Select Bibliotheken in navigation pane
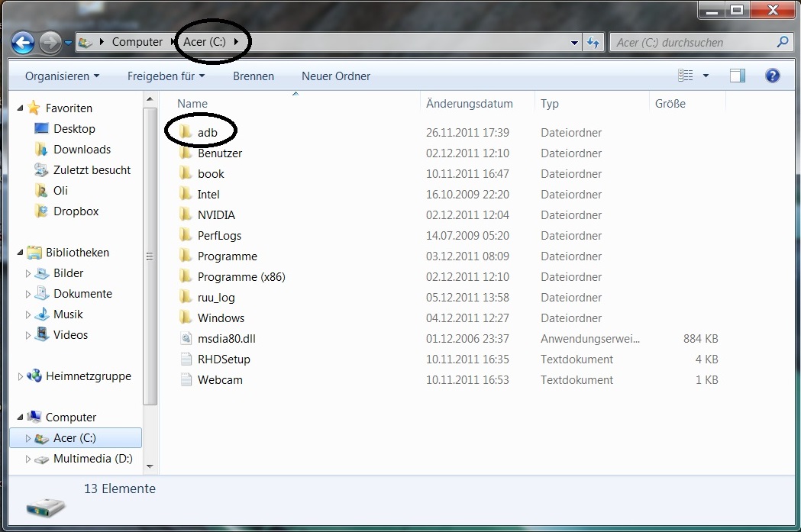 point(77,252)
